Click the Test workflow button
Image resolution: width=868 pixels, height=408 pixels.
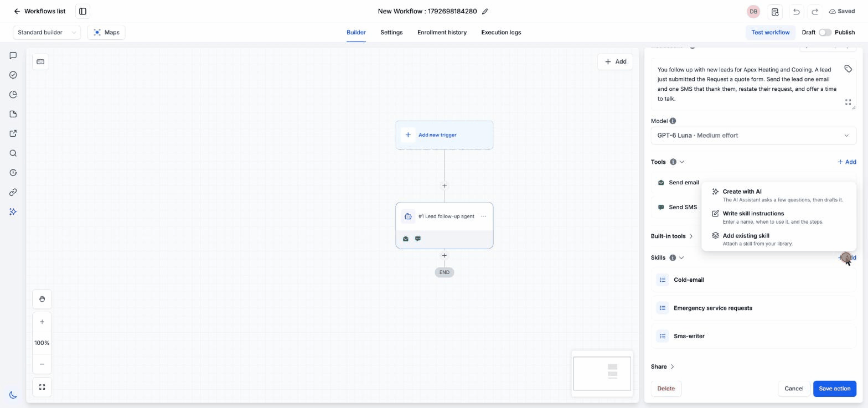pyautogui.click(x=770, y=33)
